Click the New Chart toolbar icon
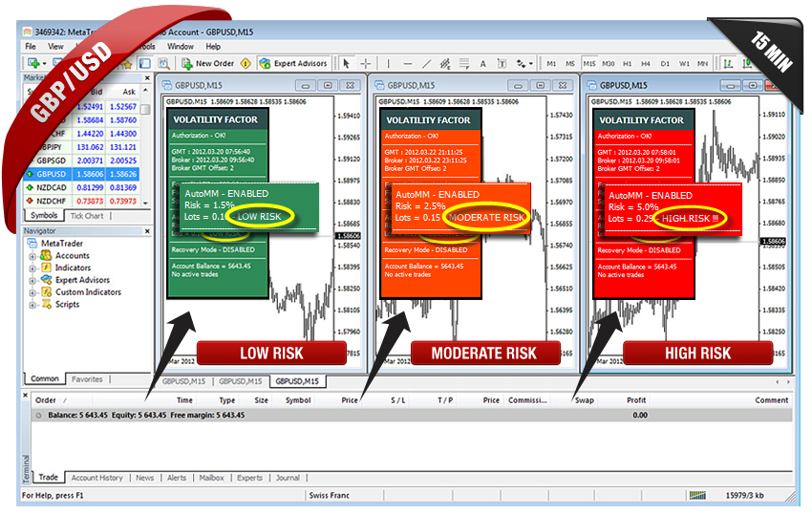Viewport: 812px width, 515px height. click(33, 63)
